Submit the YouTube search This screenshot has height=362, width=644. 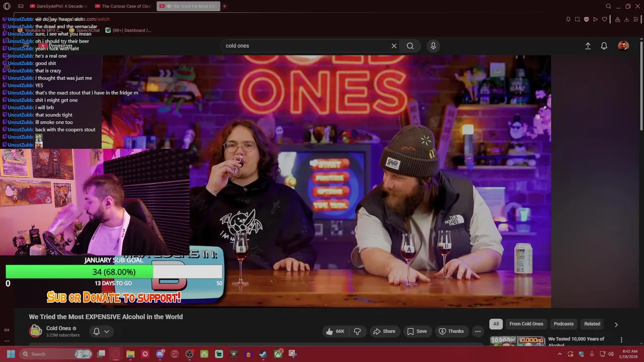tap(410, 46)
